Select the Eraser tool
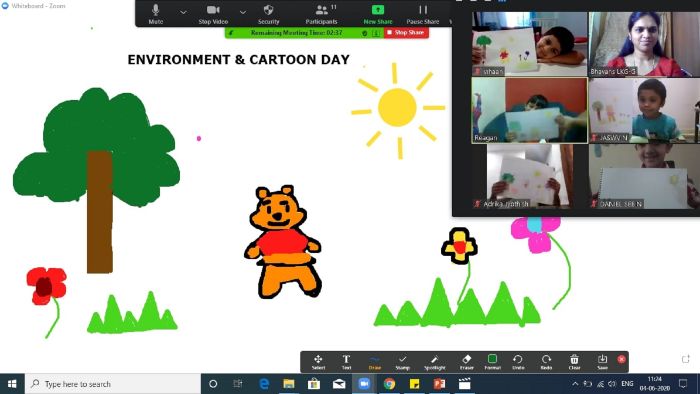 (467, 362)
